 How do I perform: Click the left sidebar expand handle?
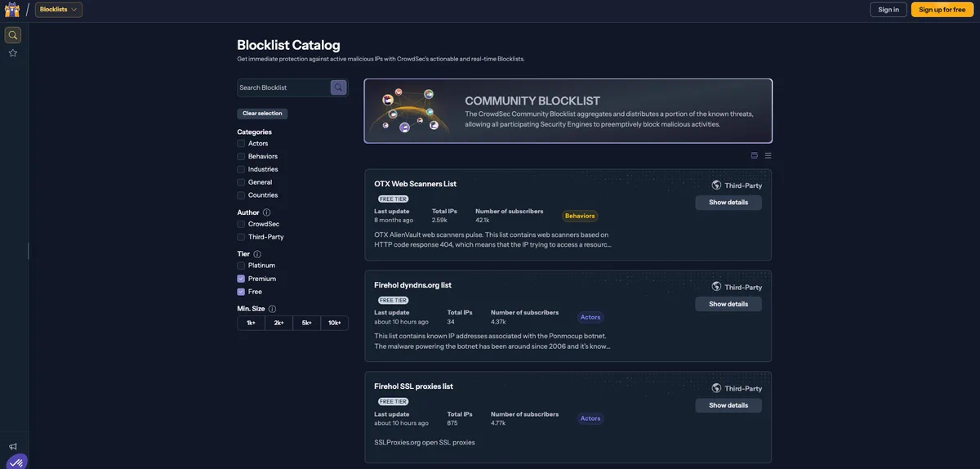pos(29,251)
